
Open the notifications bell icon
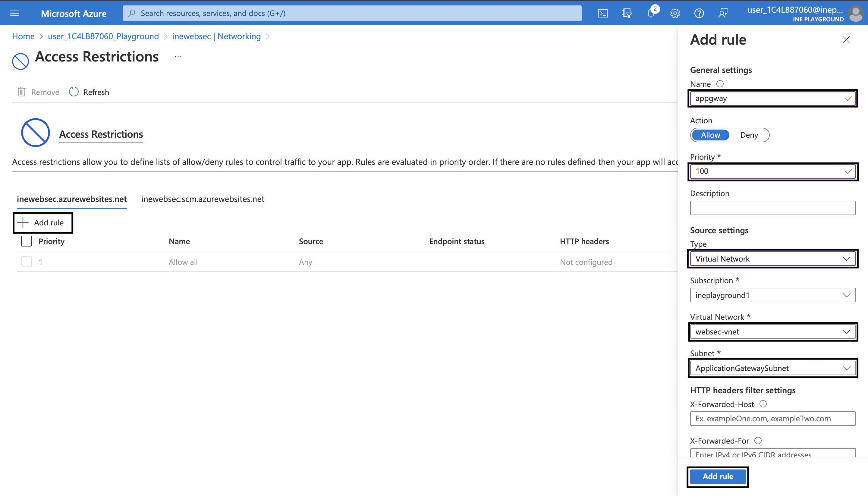click(651, 13)
